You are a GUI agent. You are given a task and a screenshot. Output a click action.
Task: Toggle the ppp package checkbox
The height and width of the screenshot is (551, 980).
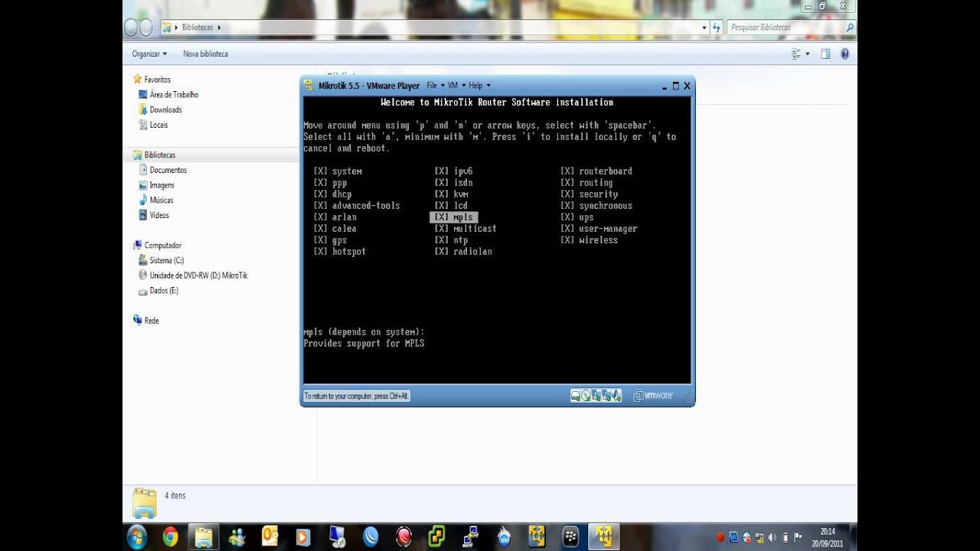click(320, 183)
